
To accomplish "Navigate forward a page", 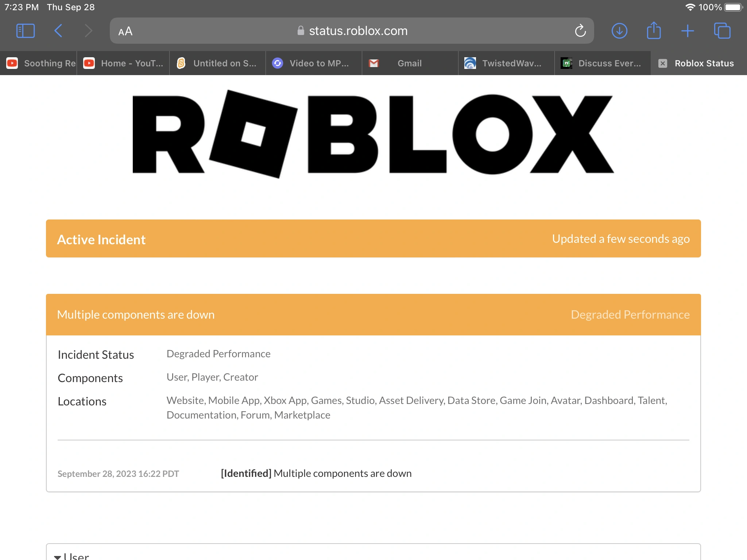I will click(88, 31).
